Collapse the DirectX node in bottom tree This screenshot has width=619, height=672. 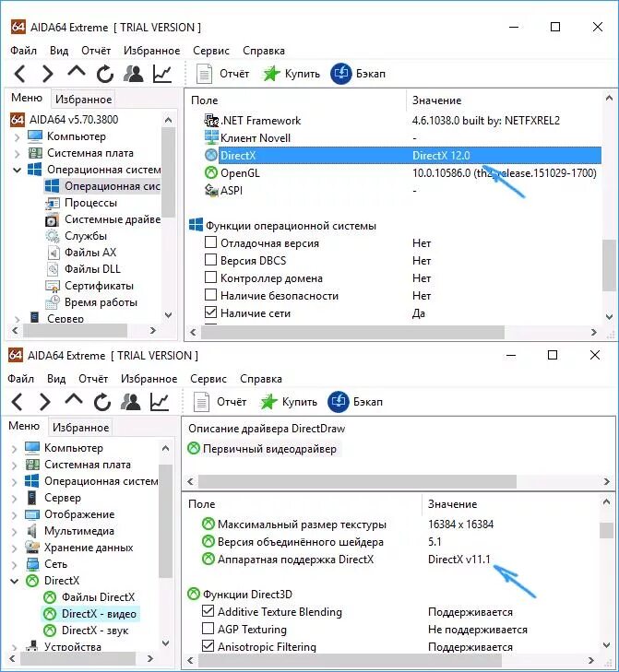point(14,582)
